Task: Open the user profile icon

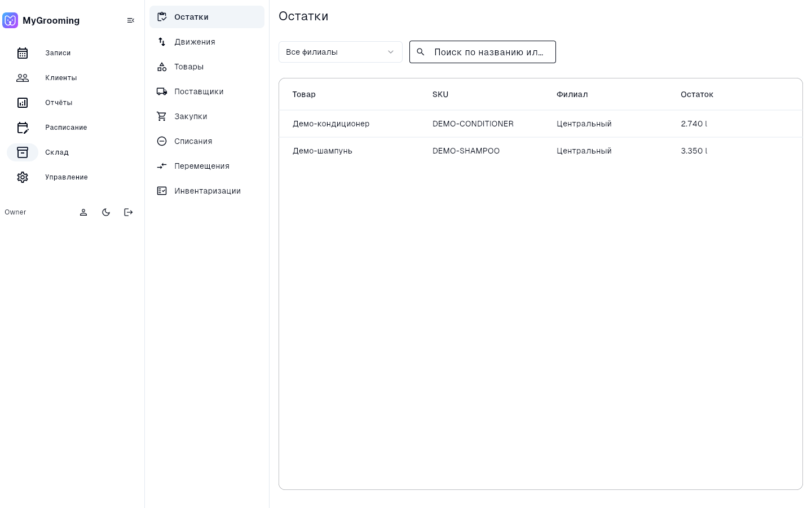Action: pyautogui.click(x=83, y=212)
